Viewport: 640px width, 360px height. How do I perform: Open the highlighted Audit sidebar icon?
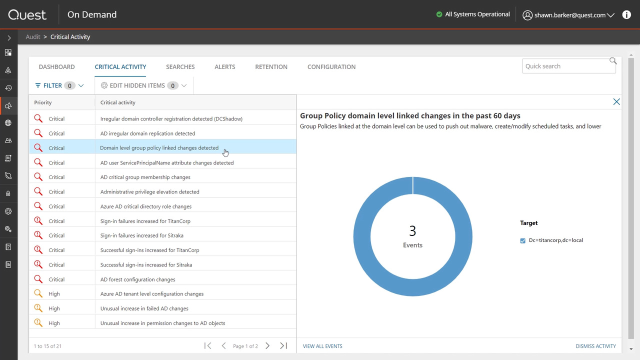[8, 106]
